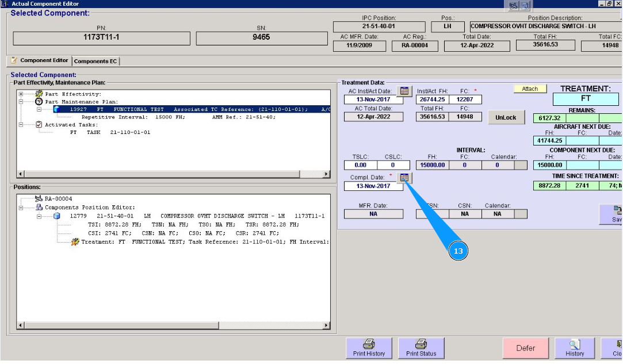Click Positions tree right scroll arrow
Image resolution: width=623 pixels, height=364 pixels.
pyautogui.click(x=326, y=325)
